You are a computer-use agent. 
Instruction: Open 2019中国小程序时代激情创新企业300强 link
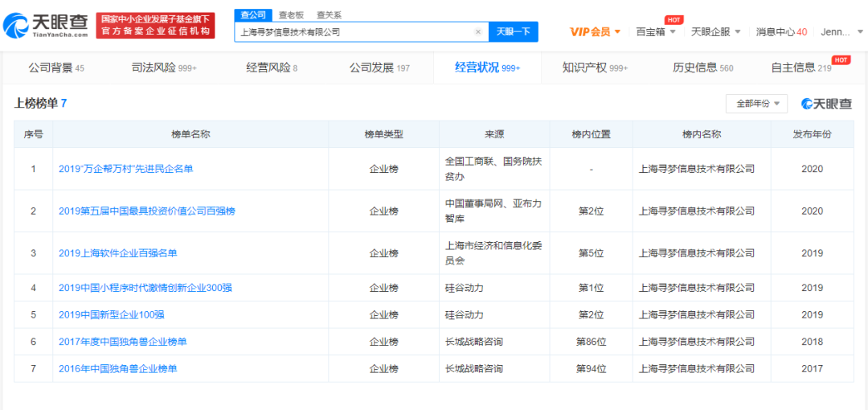145,288
